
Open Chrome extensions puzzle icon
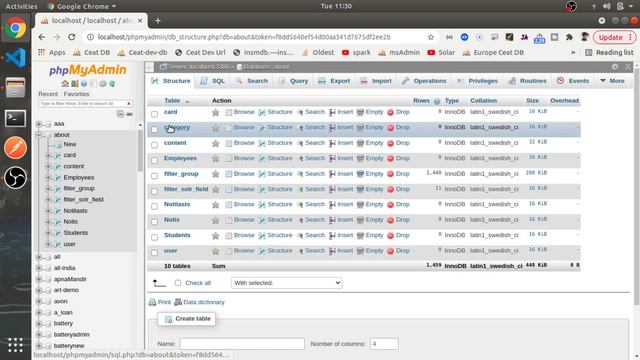569,37
